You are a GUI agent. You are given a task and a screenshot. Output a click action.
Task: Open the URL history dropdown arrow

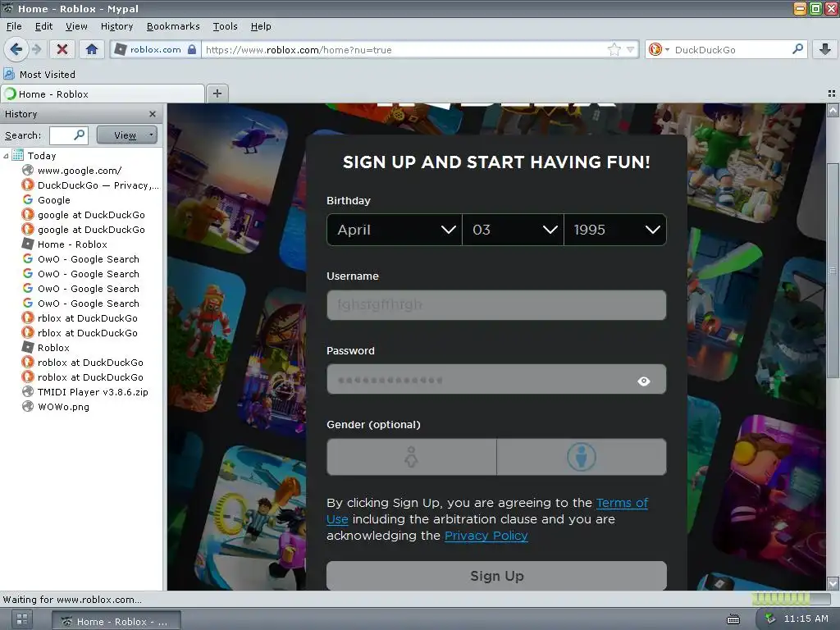click(x=631, y=50)
